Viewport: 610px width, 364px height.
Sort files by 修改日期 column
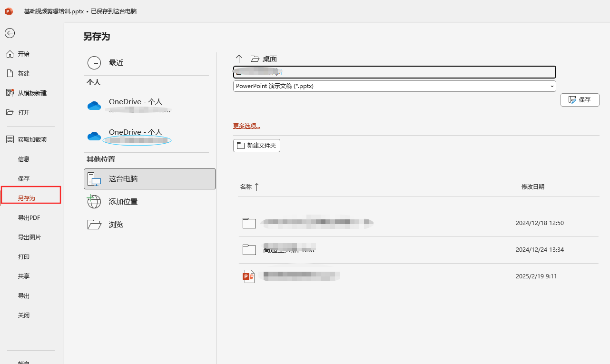[x=532, y=187]
